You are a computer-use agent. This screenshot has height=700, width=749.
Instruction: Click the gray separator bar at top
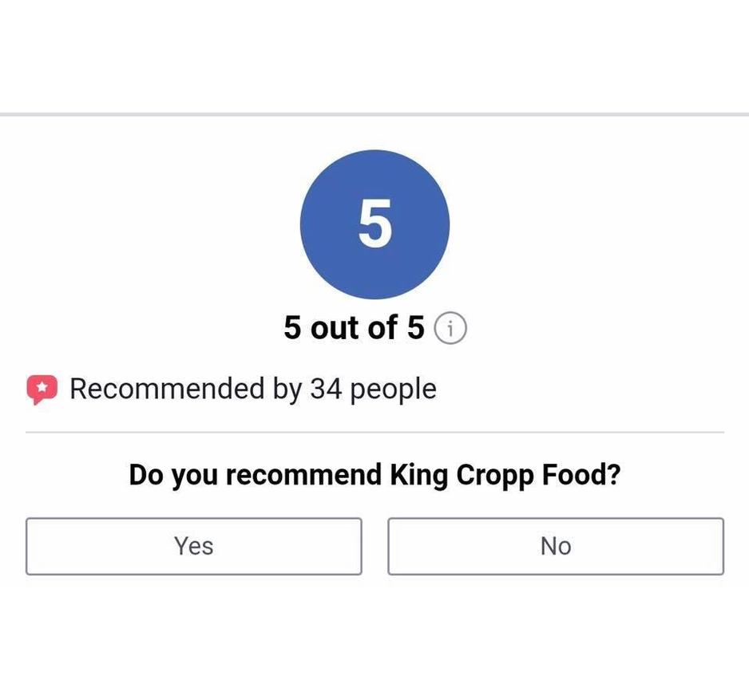click(374, 115)
